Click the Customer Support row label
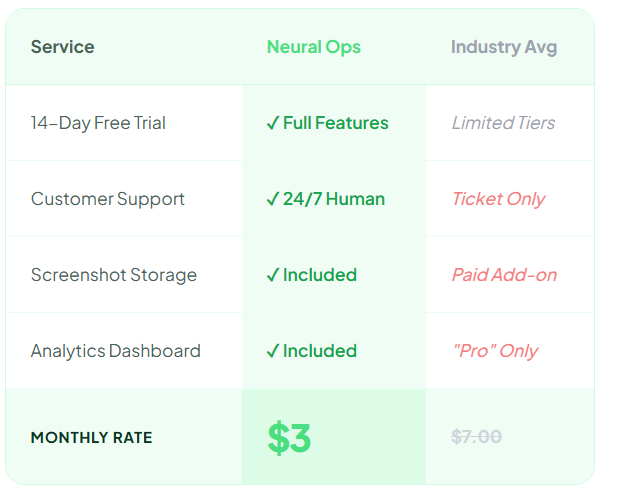The image size is (627, 502). (x=107, y=199)
